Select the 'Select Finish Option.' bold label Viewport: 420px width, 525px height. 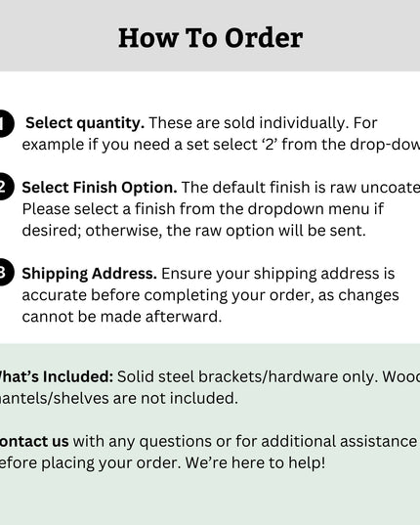[100, 188]
